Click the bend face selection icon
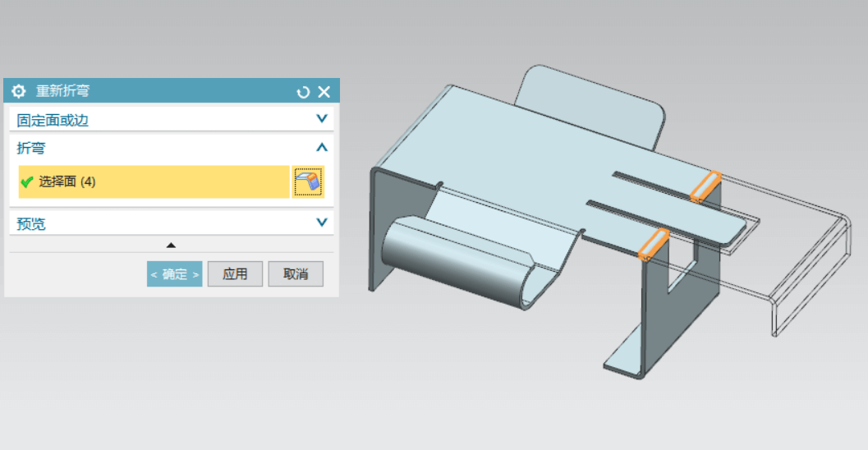 [x=308, y=181]
